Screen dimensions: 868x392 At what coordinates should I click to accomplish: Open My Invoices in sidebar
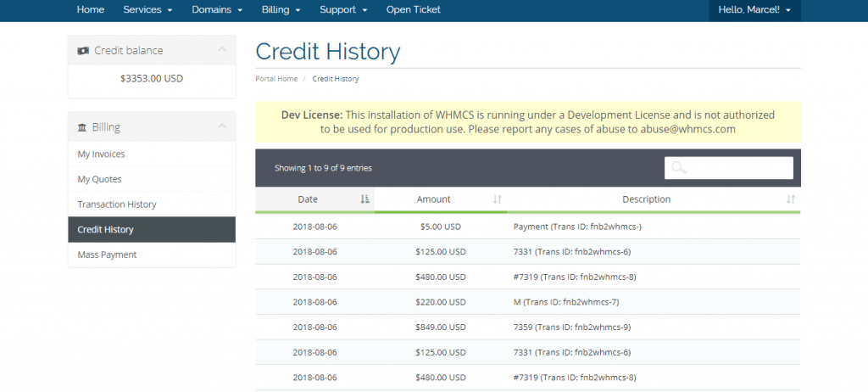101,154
